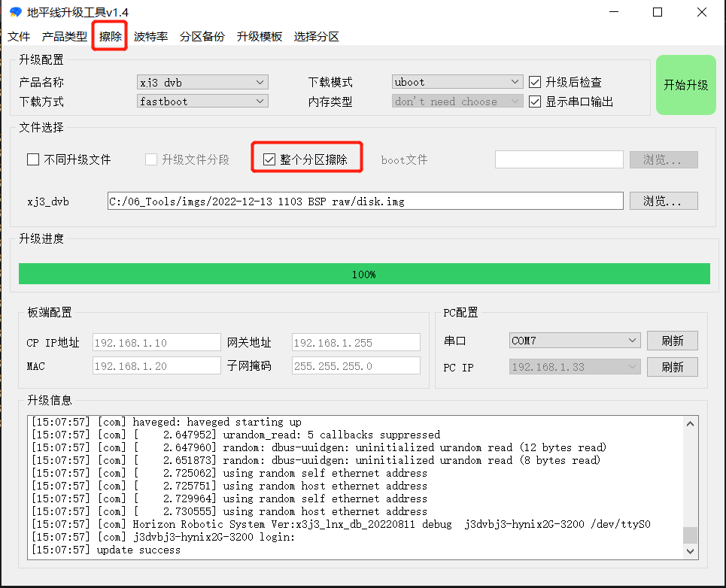Toggle the 升级后检查 checkbox
This screenshot has height=588, width=726.
535,82
